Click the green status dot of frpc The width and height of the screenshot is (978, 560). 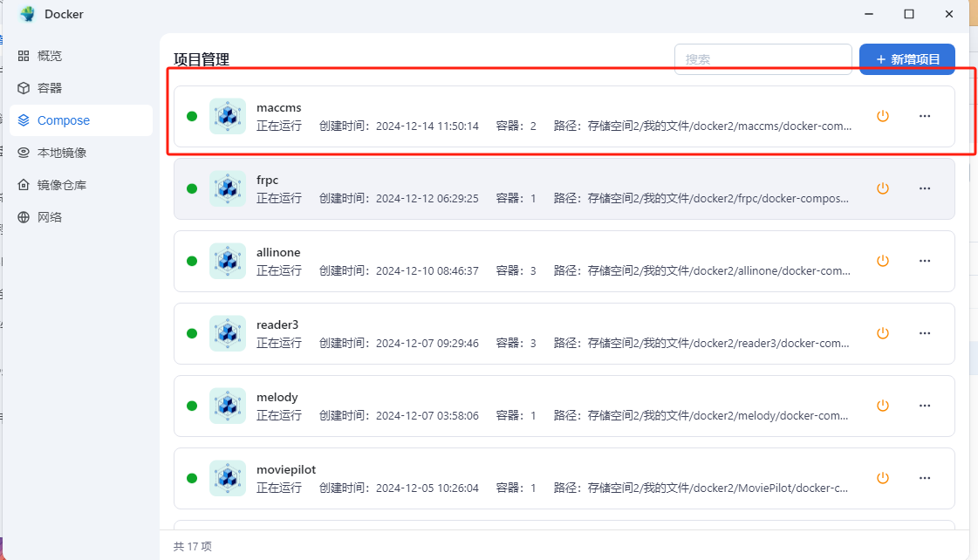[192, 188]
